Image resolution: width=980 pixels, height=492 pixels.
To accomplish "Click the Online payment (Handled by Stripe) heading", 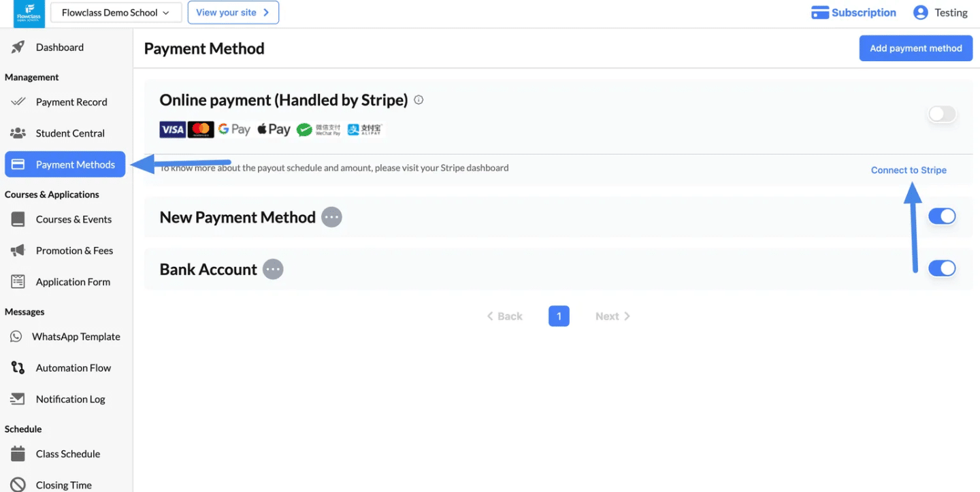I will pos(284,100).
